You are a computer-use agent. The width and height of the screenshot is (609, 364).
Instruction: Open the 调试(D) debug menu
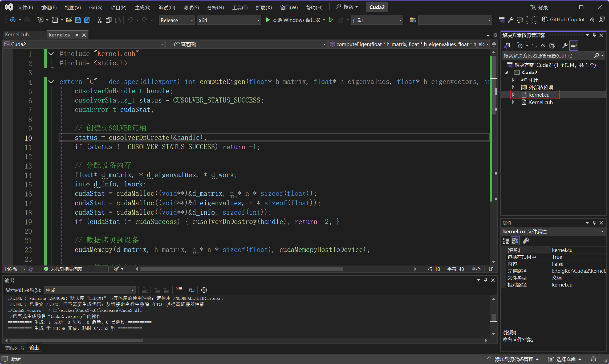pos(167,7)
